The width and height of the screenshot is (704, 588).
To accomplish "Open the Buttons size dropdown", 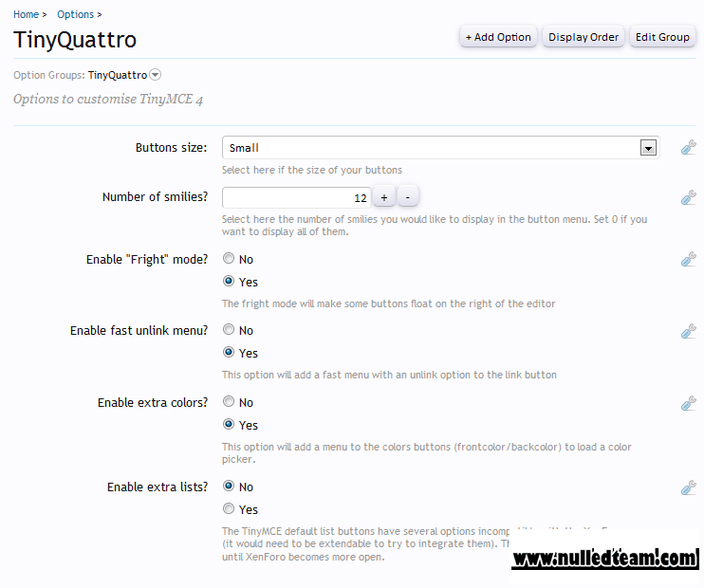I will (440, 148).
